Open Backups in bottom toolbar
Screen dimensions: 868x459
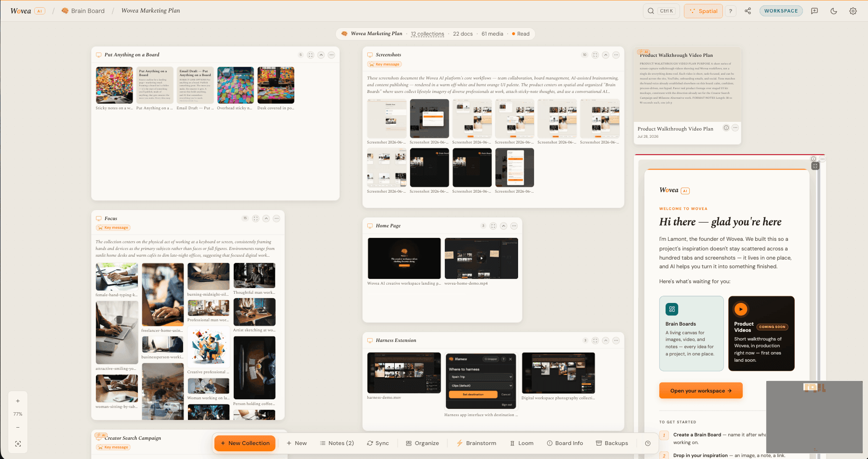612,443
